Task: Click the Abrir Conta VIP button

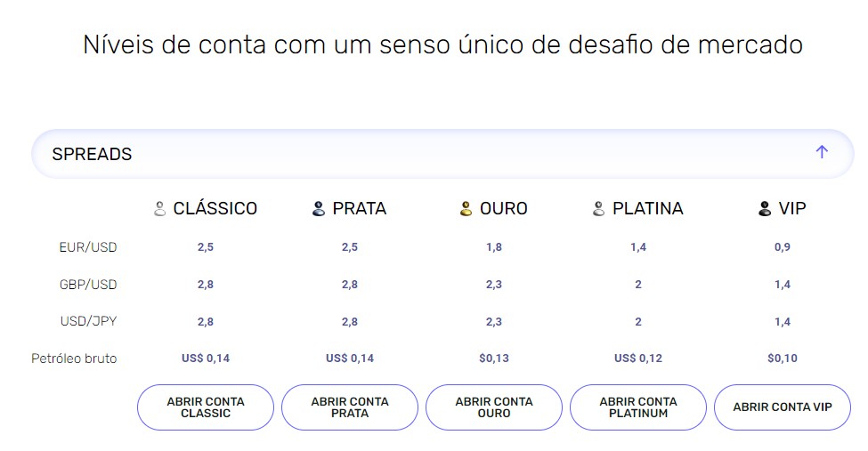Action: (x=783, y=407)
